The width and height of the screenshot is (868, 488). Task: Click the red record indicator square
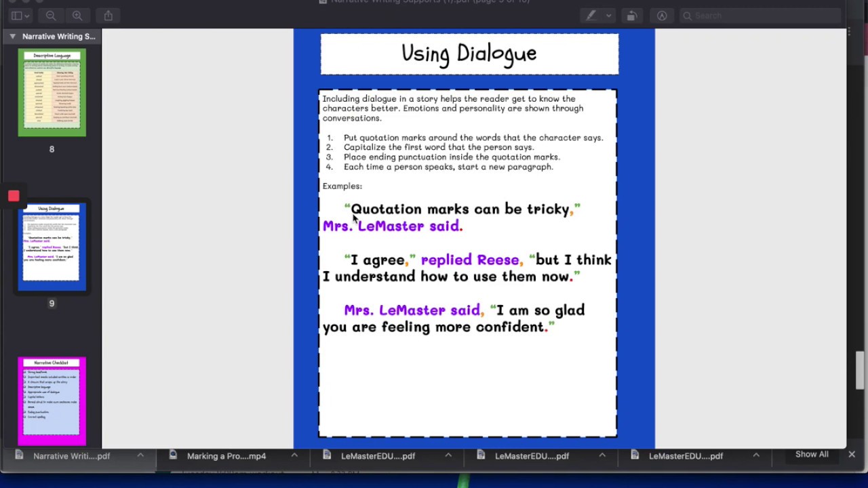(14, 196)
